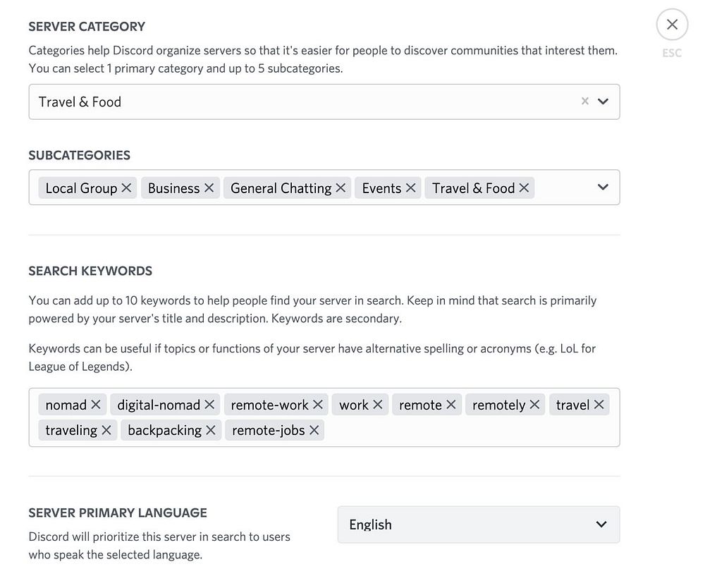Delete the travel keyword tag
The image size is (705, 588).
click(x=599, y=405)
